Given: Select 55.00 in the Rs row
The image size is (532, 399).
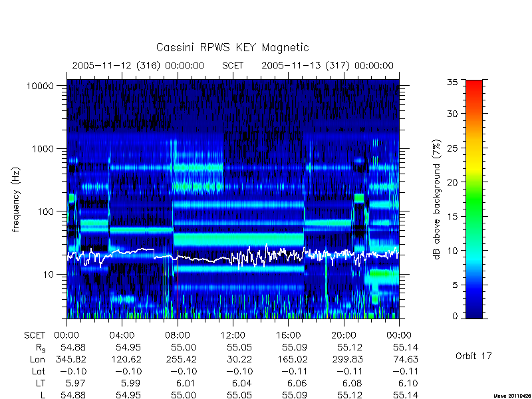Looking at the screenshot, I should 184,347.
